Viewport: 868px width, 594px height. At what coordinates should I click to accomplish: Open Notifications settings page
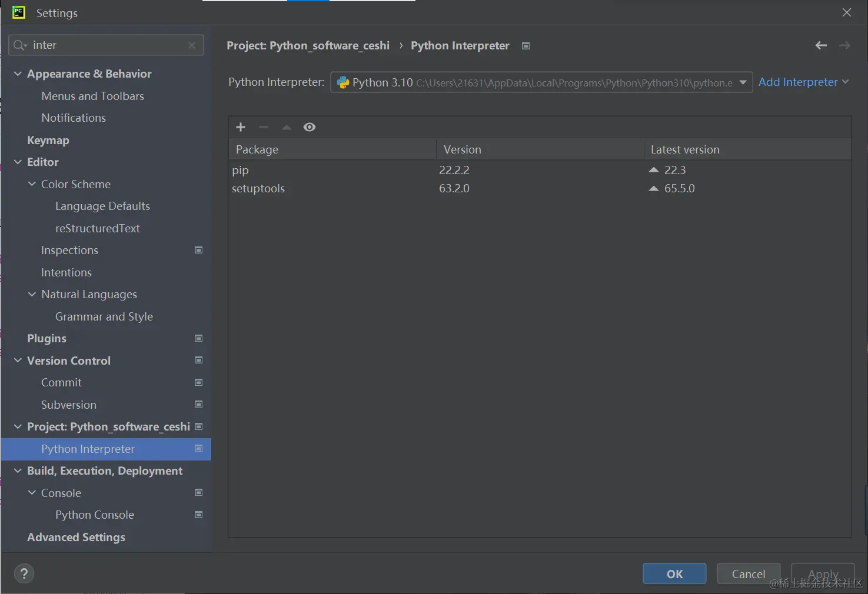point(74,118)
